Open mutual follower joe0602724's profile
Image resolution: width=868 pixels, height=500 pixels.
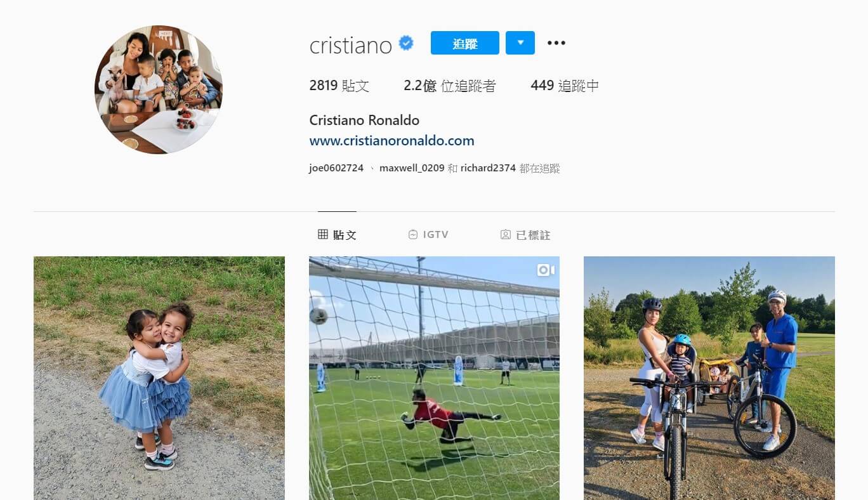pos(336,168)
